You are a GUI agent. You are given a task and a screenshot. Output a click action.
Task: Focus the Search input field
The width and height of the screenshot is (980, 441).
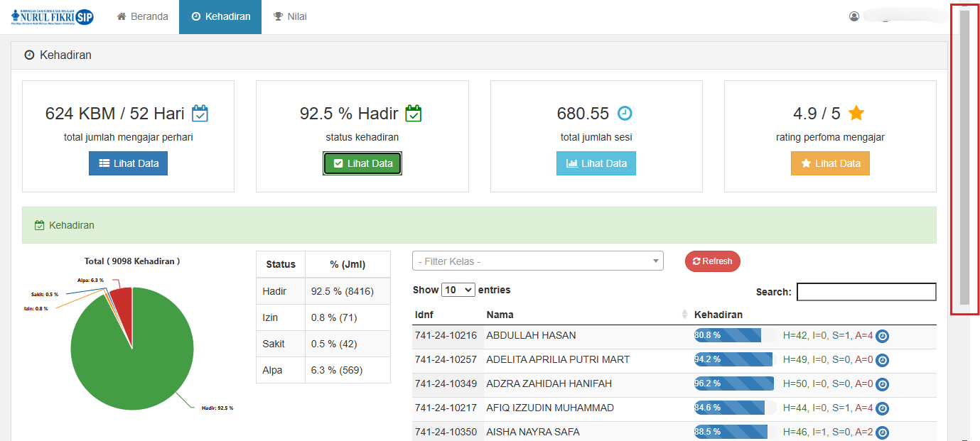(866, 292)
